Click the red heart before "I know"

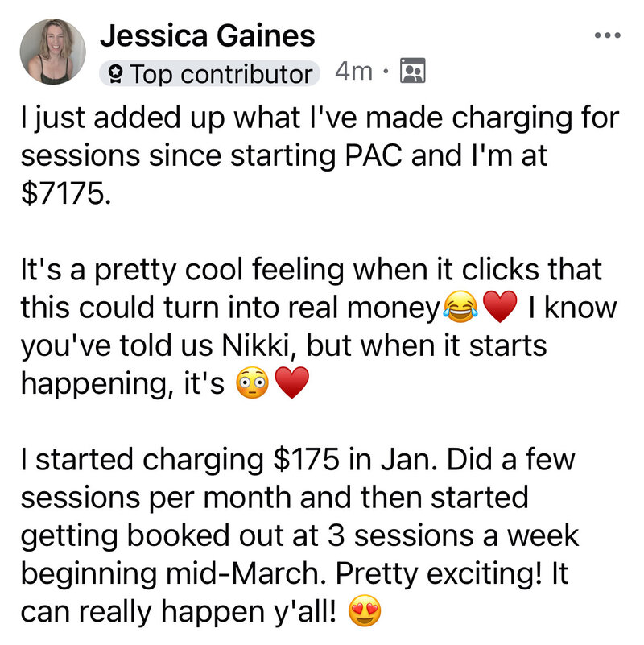tap(500, 307)
